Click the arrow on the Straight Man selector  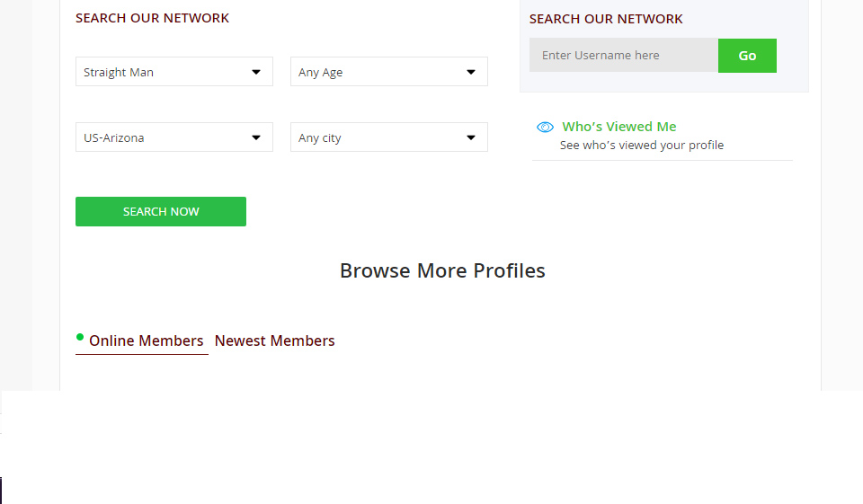256,72
